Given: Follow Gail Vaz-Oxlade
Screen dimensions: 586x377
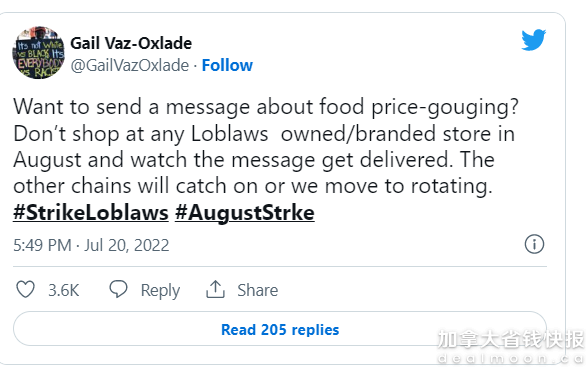Looking at the screenshot, I should point(227,65).
